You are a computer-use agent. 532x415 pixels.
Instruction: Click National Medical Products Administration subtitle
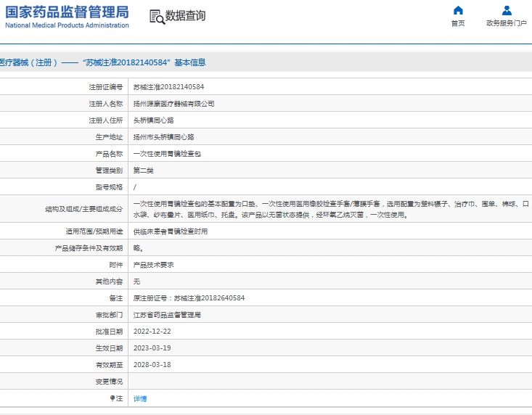(x=67, y=25)
